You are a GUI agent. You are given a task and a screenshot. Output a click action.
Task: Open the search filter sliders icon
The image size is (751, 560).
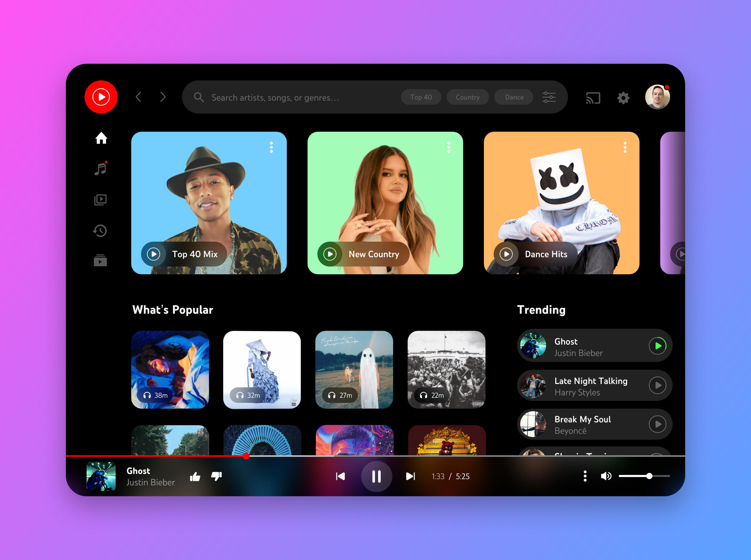(x=549, y=97)
